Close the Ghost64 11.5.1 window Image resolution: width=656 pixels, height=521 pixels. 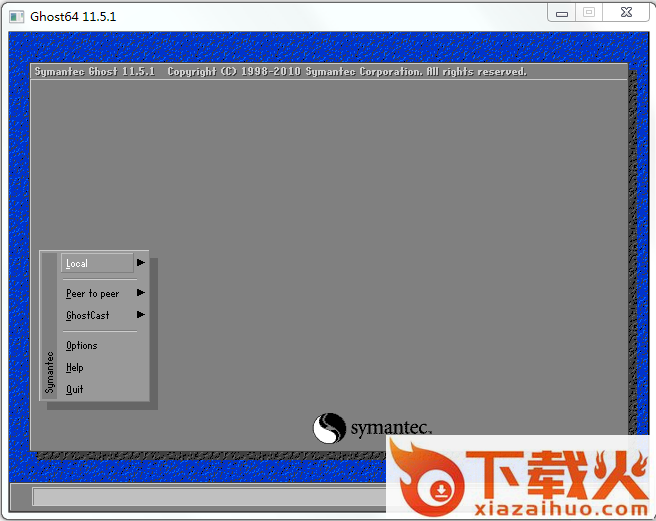coord(626,13)
